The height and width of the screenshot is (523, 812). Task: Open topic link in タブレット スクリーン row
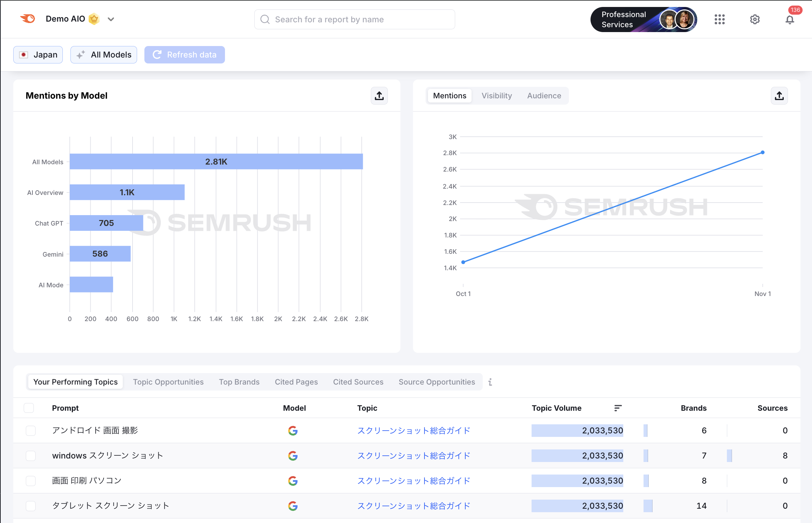414,506
